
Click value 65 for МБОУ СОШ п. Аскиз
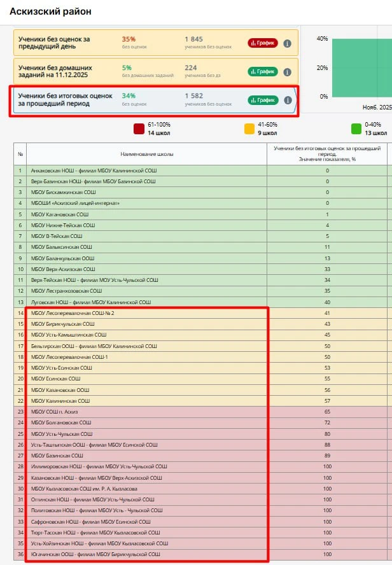click(327, 412)
